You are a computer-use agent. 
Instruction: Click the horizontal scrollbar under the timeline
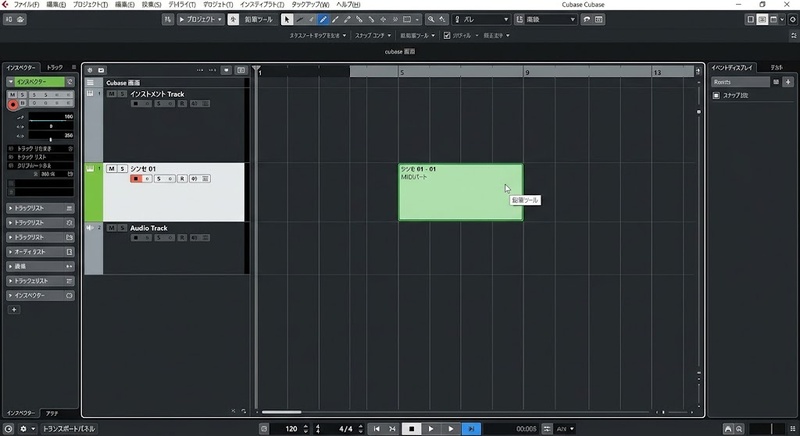pyautogui.click(x=282, y=412)
